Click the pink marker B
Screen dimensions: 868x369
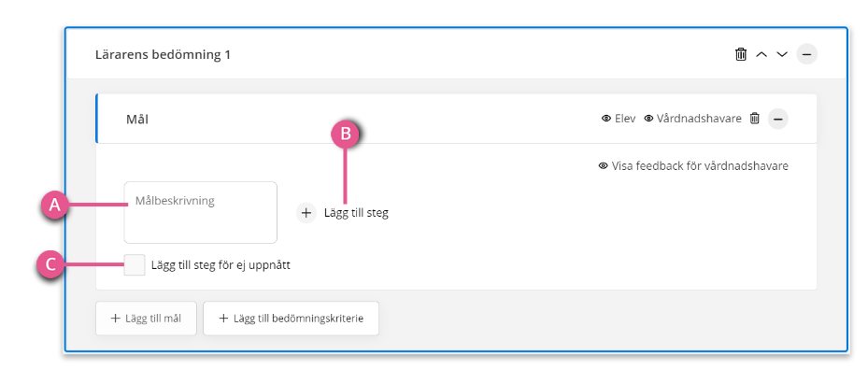(x=345, y=135)
